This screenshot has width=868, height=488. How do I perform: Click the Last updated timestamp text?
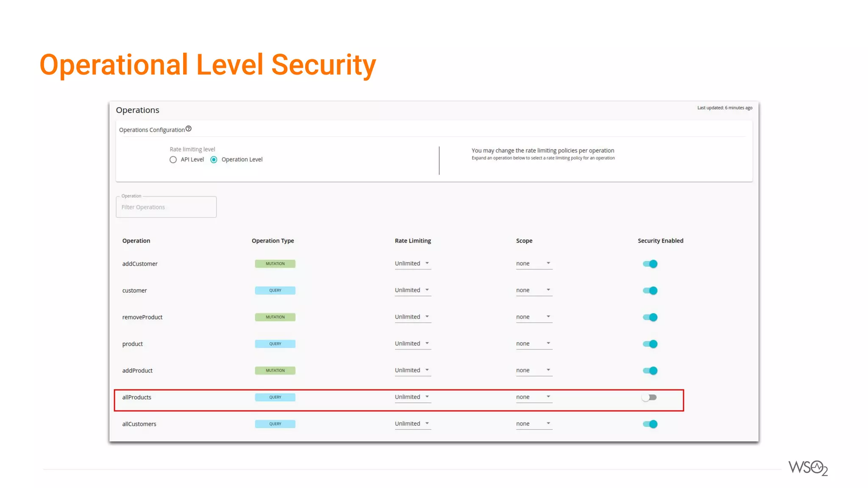(725, 108)
